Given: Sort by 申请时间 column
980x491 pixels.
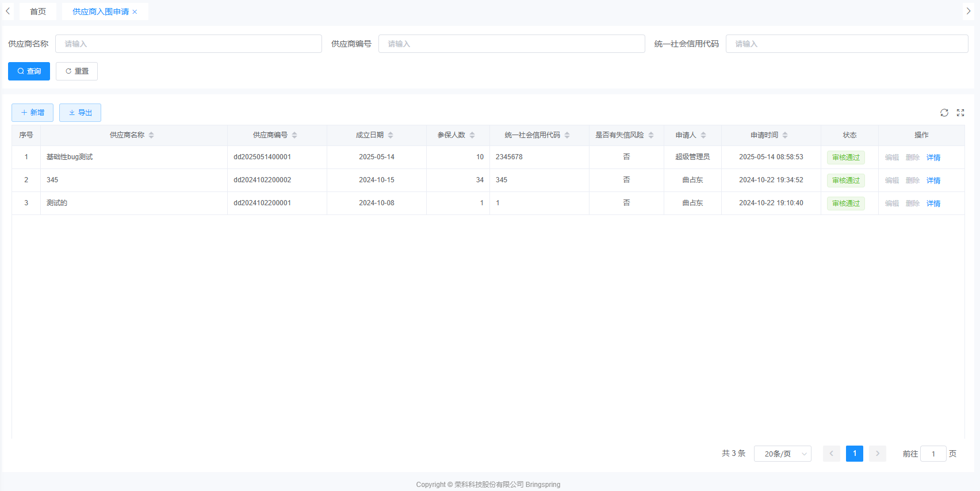Looking at the screenshot, I should point(785,135).
